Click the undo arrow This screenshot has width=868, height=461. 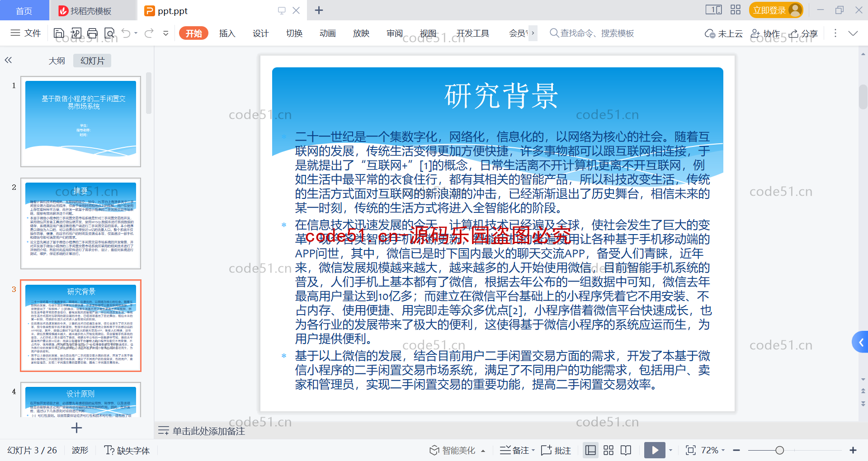coord(126,33)
